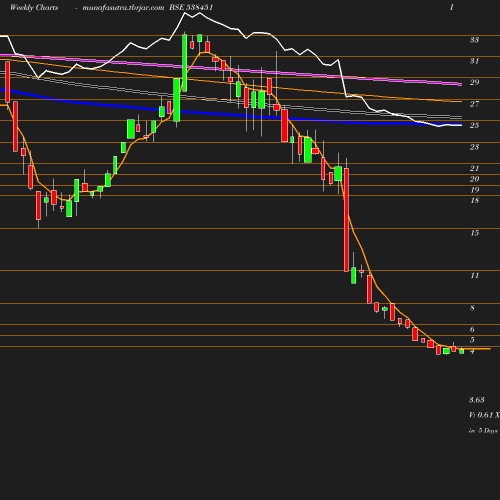Click the price axis label '8'
The image size is (500, 500).
click(472, 308)
